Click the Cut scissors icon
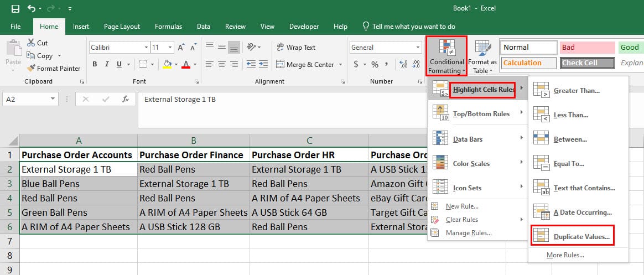Screen dimensions: 644x275 point(31,43)
